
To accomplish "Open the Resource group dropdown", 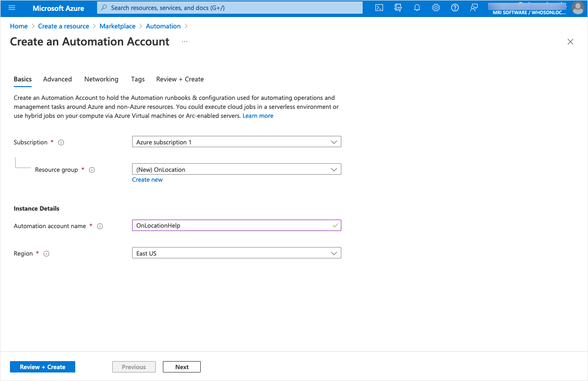I will pyautogui.click(x=236, y=169).
